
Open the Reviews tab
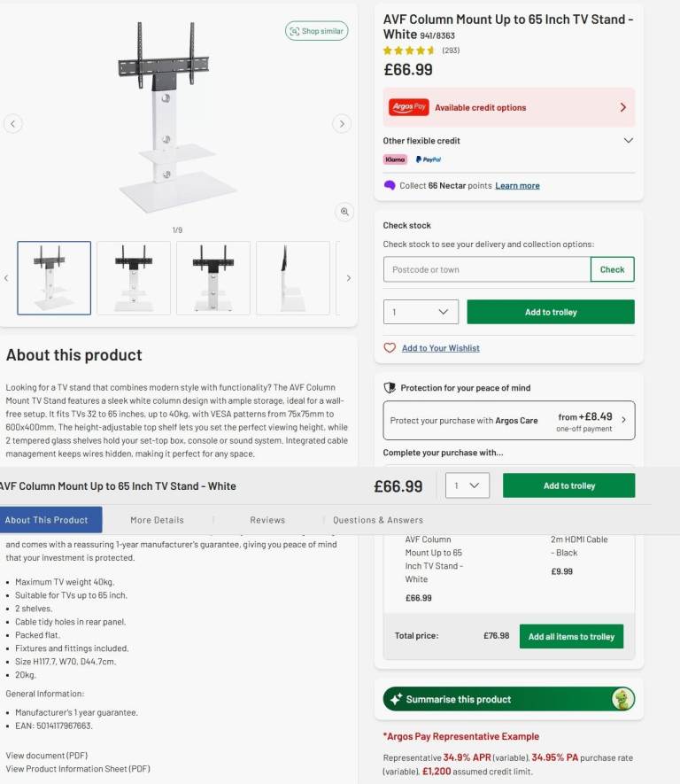(x=267, y=520)
